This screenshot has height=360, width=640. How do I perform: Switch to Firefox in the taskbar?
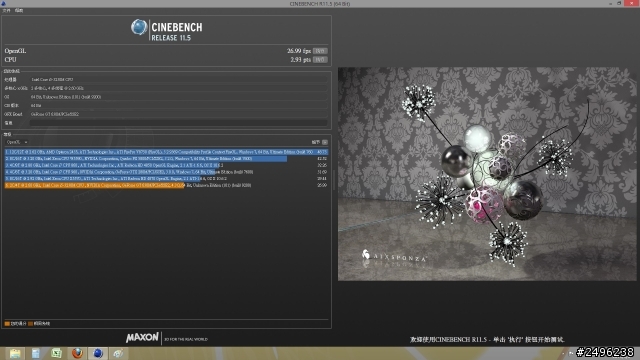[77, 353]
